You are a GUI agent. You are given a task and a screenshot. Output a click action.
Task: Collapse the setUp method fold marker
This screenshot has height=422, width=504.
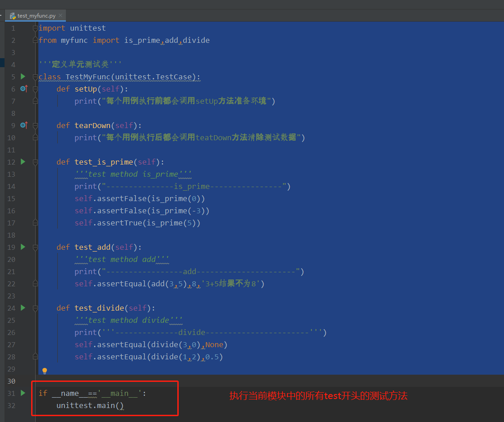[35, 89]
